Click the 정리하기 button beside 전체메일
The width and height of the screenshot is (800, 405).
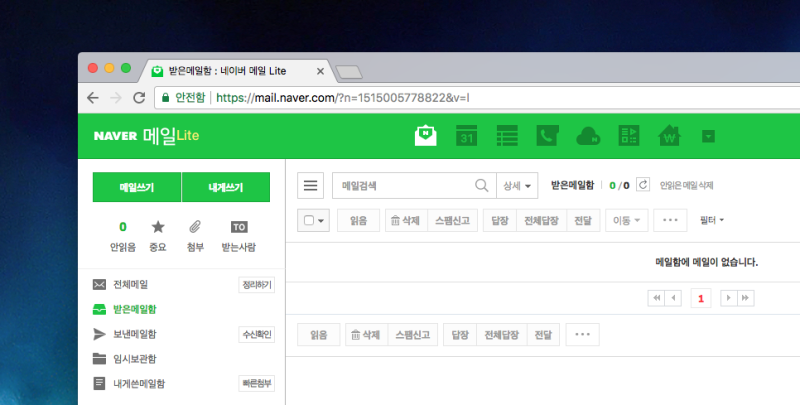(x=257, y=285)
